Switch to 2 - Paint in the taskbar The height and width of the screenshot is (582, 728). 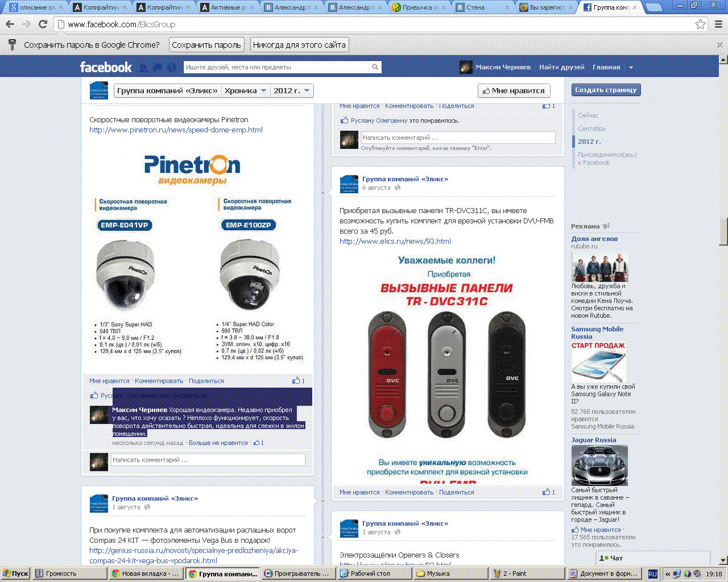click(x=528, y=573)
